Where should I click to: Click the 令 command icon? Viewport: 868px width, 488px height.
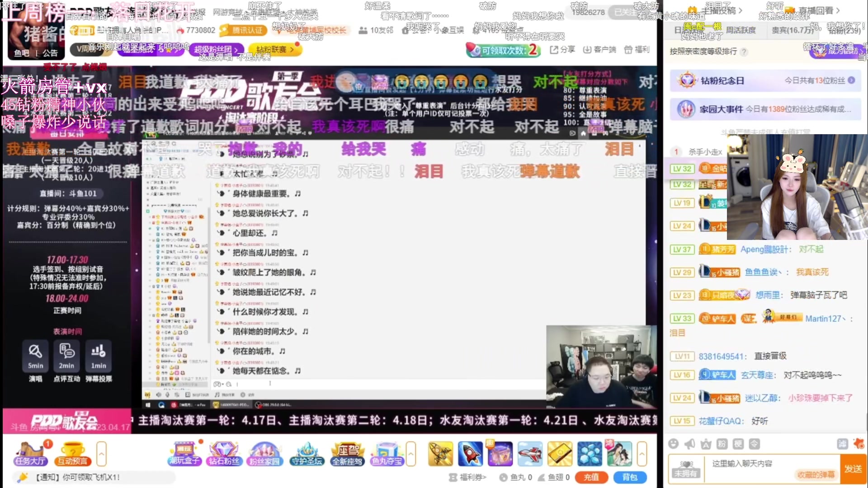pyautogui.click(x=755, y=444)
